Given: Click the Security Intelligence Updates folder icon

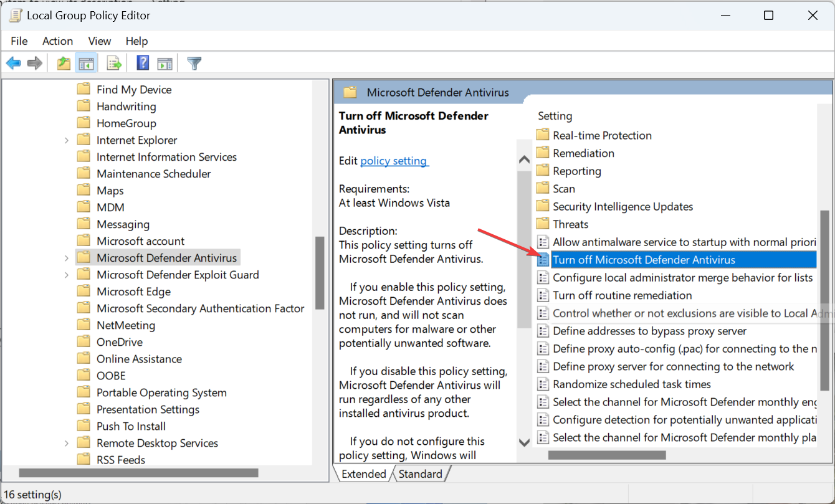Looking at the screenshot, I should click(x=543, y=206).
